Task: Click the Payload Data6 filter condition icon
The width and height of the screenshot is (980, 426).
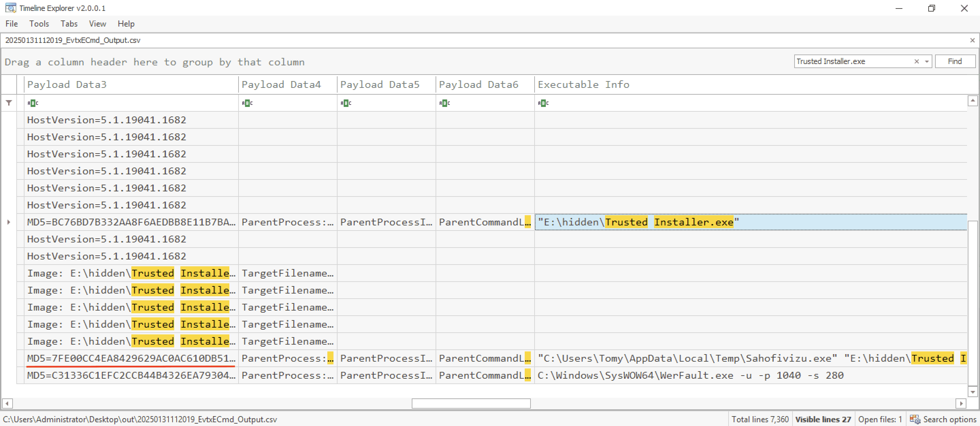Action: [444, 103]
